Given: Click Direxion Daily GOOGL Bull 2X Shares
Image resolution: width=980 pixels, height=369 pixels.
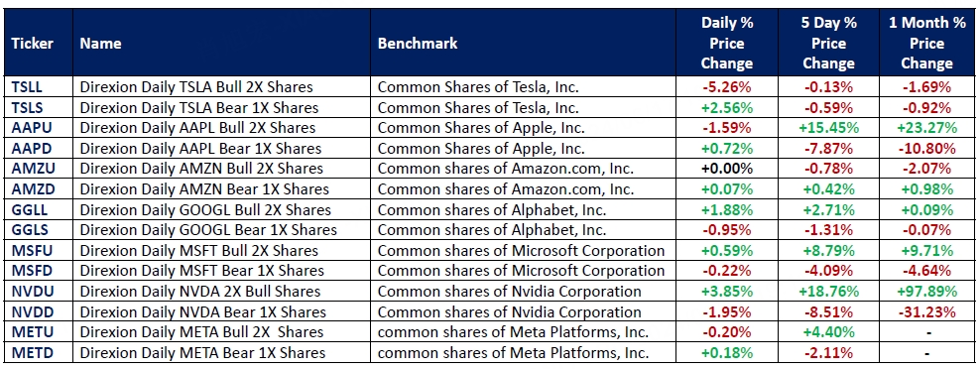Looking at the screenshot, I should tap(205, 209).
